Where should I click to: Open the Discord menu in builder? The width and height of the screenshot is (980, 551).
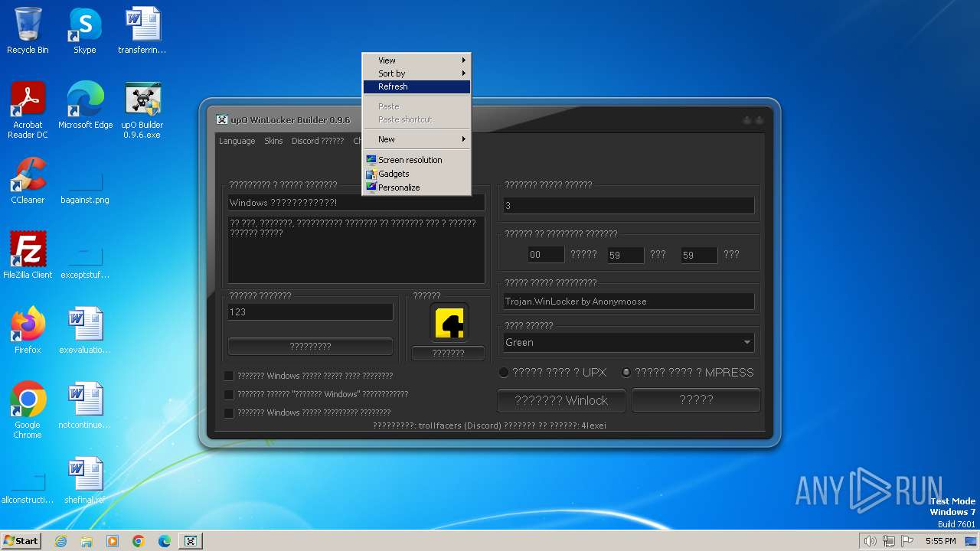318,141
